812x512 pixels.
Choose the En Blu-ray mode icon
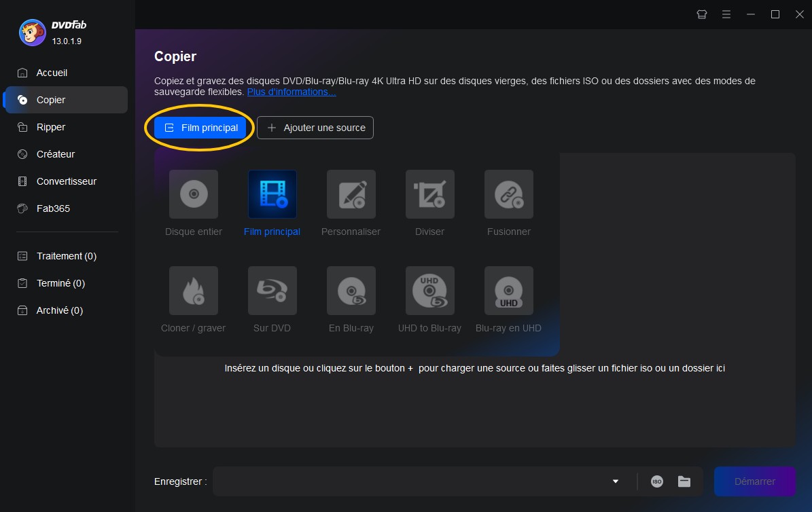tap(351, 291)
